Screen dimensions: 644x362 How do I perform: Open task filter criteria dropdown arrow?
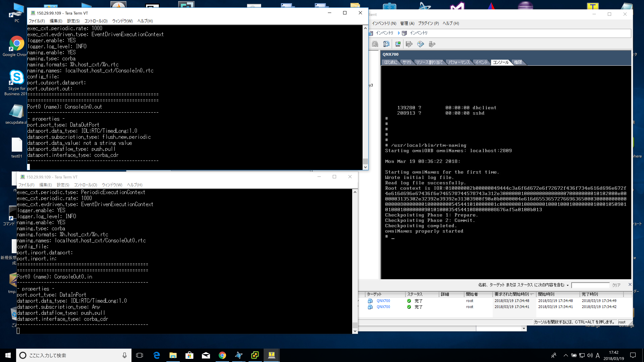[568, 285]
